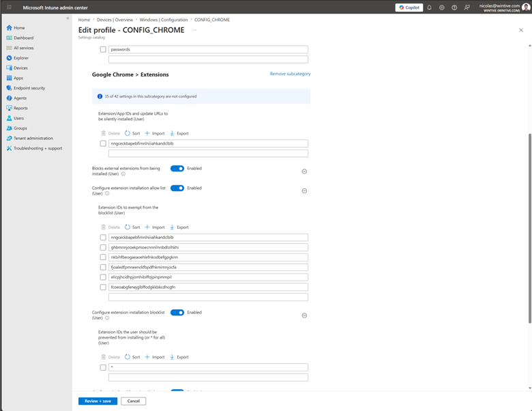Open CONFIG_CHROME breadcrumb link
Image resolution: width=532 pixels, height=411 pixels.
point(212,20)
